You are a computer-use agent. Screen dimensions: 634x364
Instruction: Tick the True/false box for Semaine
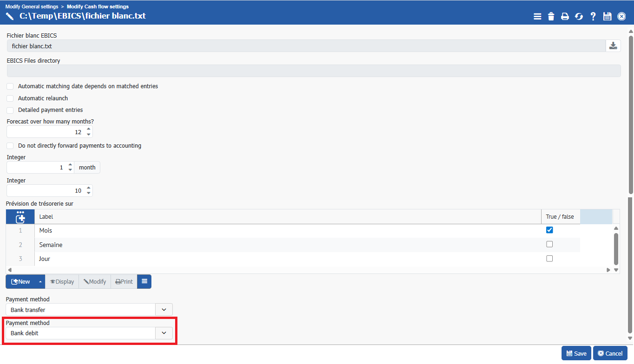(x=549, y=244)
